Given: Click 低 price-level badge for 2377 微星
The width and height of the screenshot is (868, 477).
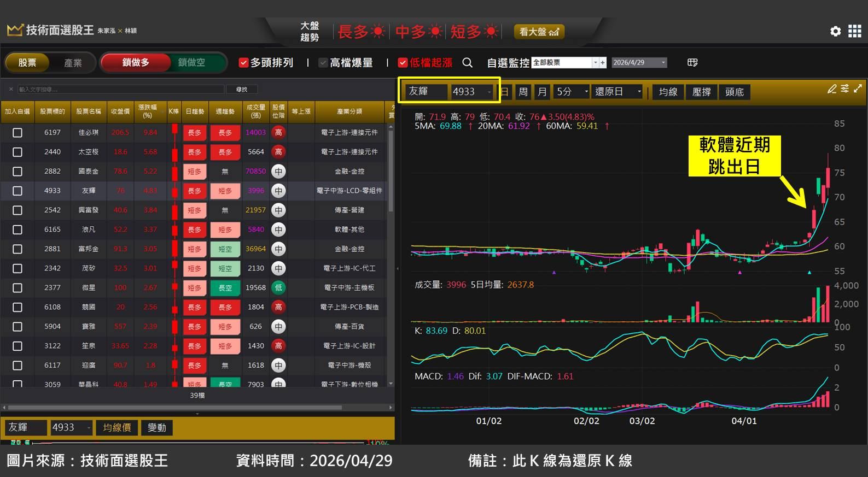Looking at the screenshot, I should [278, 287].
